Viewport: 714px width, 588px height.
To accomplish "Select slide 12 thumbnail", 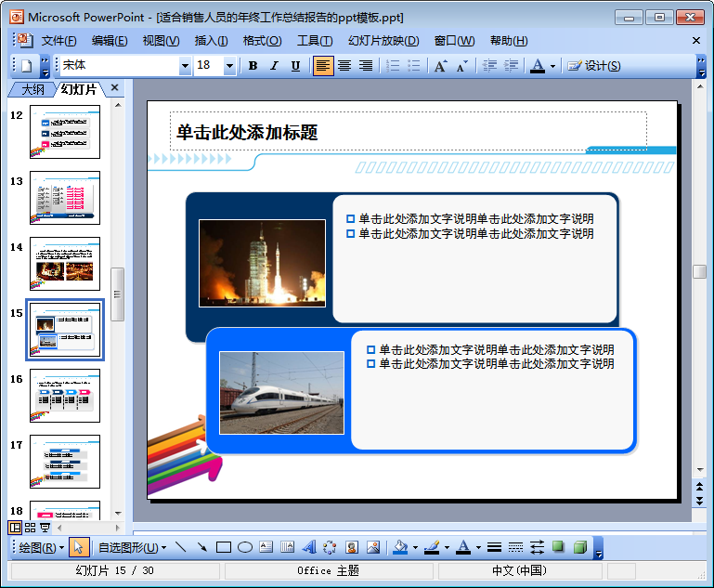I will (x=65, y=132).
